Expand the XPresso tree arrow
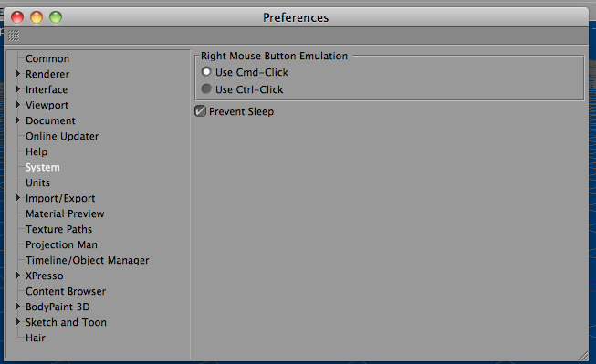The image size is (596, 364). (18, 276)
